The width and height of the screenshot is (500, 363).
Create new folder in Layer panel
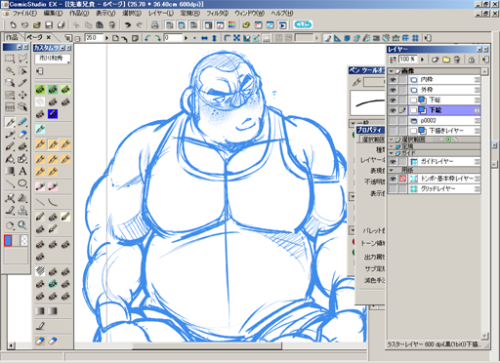click(446, 60)
